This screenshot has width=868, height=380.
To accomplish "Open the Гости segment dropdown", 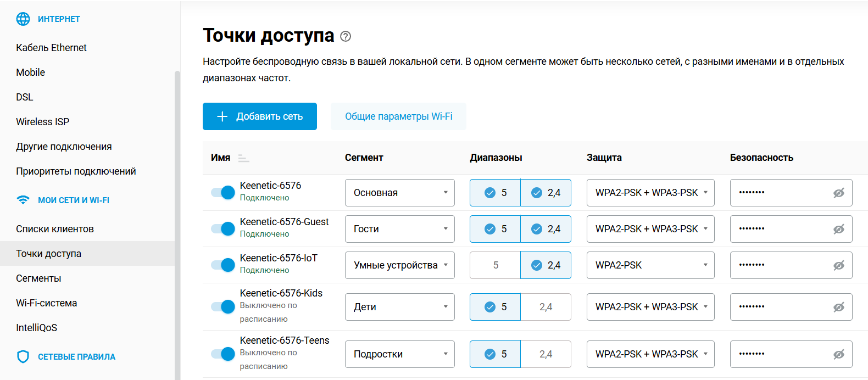I will 400,229.
